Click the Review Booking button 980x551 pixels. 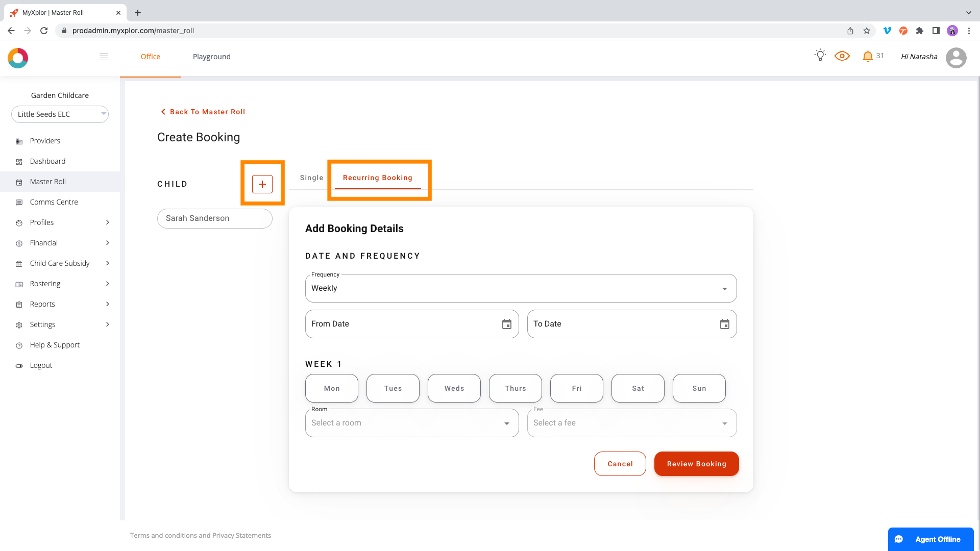click(696, 464)
